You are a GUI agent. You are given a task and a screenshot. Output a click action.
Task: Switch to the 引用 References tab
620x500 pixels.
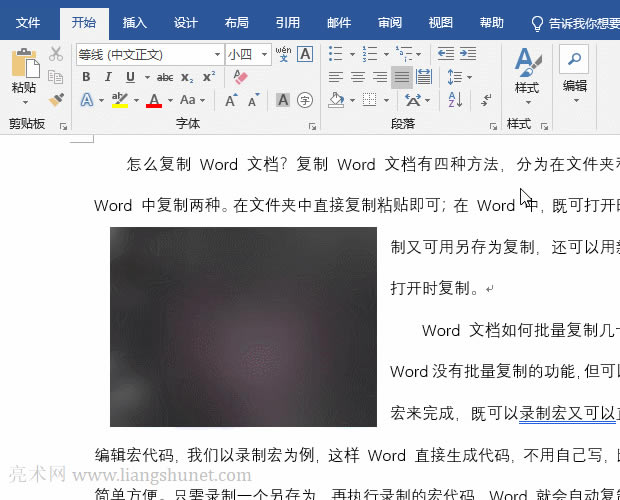[x=287, y=23]
